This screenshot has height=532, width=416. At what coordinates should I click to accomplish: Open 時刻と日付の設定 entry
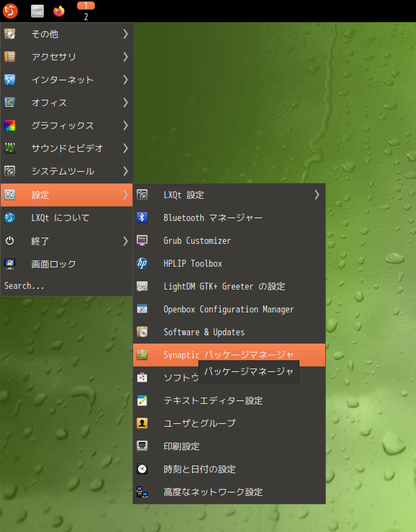pos(229,469)
